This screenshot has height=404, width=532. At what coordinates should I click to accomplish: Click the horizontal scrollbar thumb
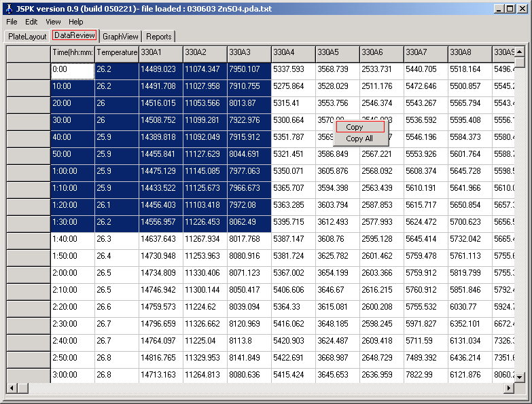22,388
